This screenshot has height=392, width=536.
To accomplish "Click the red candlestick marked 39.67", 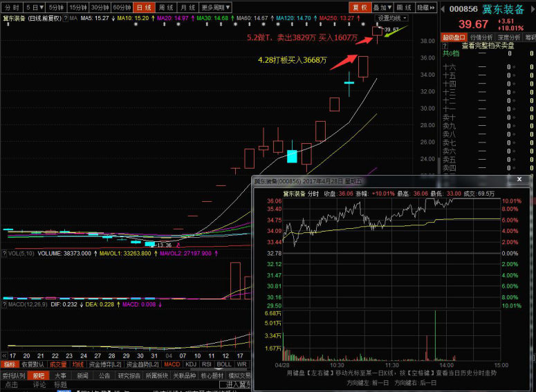I will coord(377,30).
